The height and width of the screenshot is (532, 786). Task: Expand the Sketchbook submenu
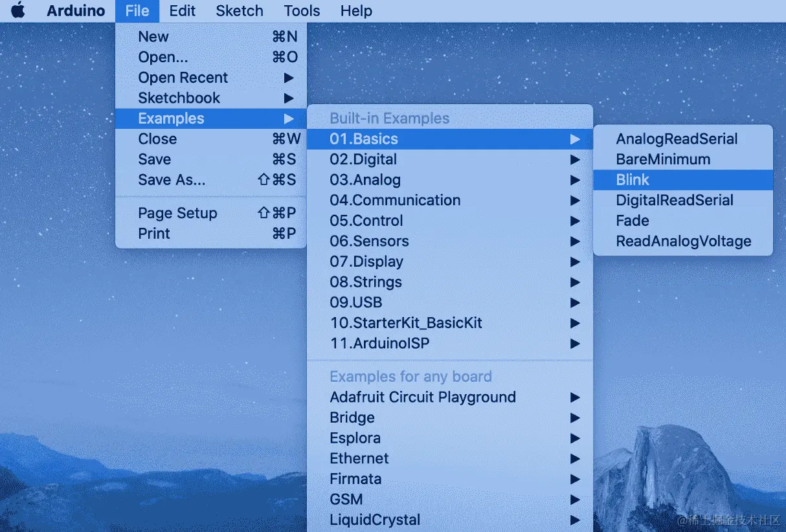[211, 98]
